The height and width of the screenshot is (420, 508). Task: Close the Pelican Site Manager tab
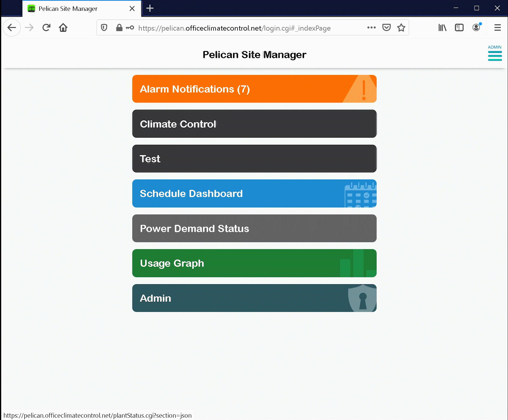(x=132, y=9)
